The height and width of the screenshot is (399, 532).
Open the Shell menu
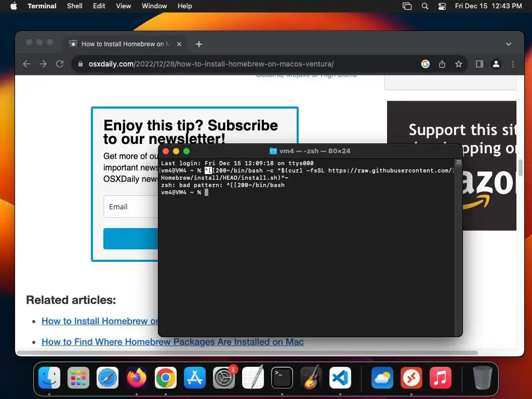(x=74, y=6)
